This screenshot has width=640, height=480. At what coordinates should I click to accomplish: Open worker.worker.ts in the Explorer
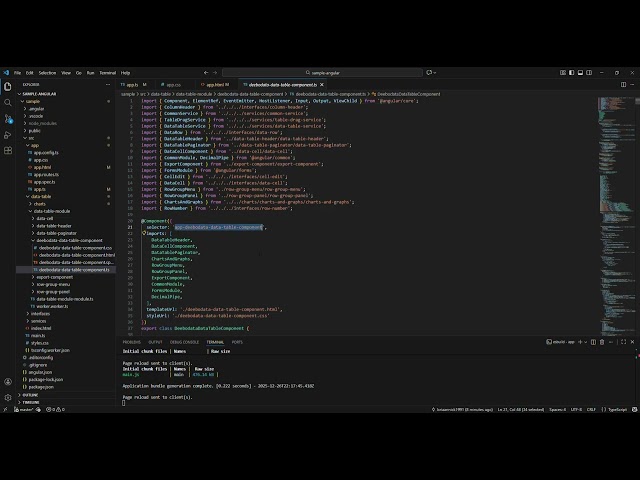point(52,307)
